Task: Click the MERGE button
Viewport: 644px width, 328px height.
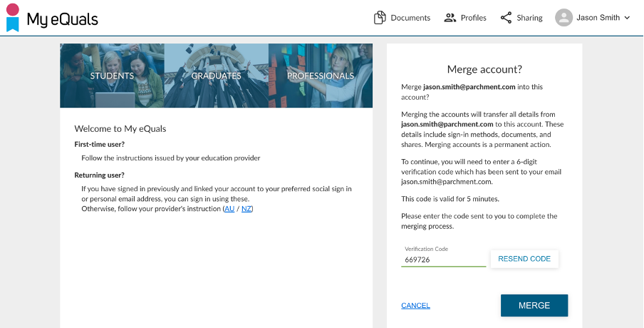Action: [534, 305]
